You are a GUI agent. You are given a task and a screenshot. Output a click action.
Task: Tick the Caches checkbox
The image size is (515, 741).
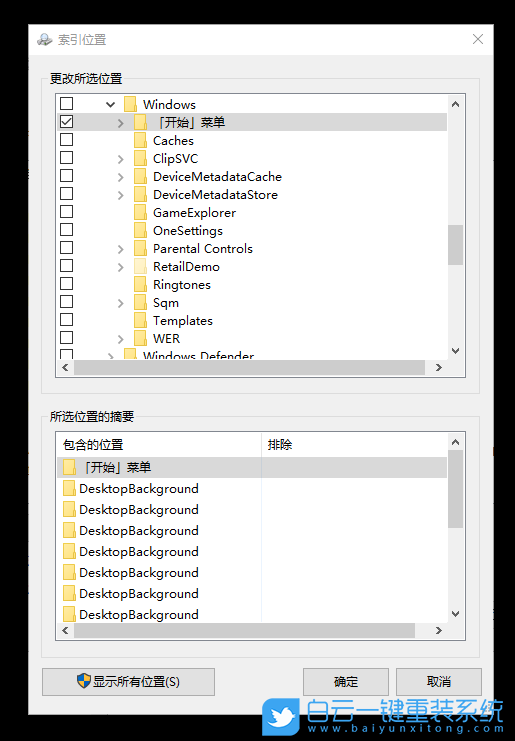click(67, 139)
